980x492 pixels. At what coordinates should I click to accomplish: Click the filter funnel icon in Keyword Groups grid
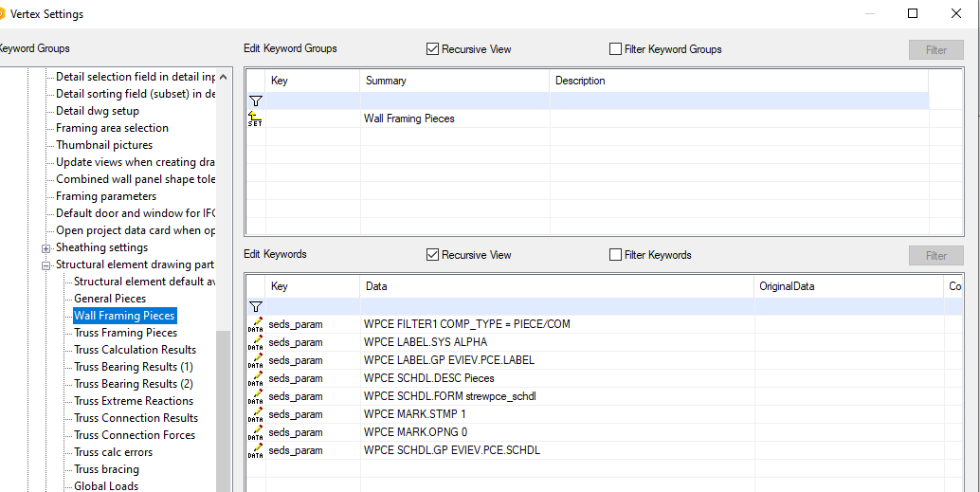255,100
